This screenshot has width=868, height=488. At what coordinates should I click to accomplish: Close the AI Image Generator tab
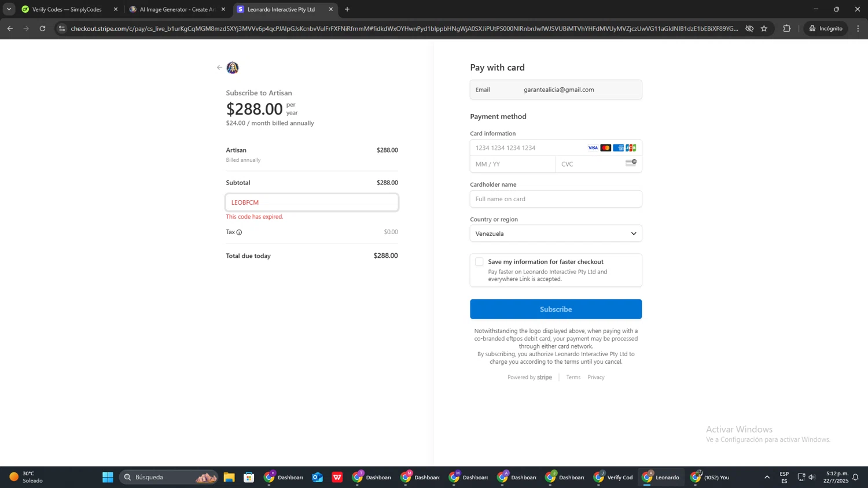223,9
